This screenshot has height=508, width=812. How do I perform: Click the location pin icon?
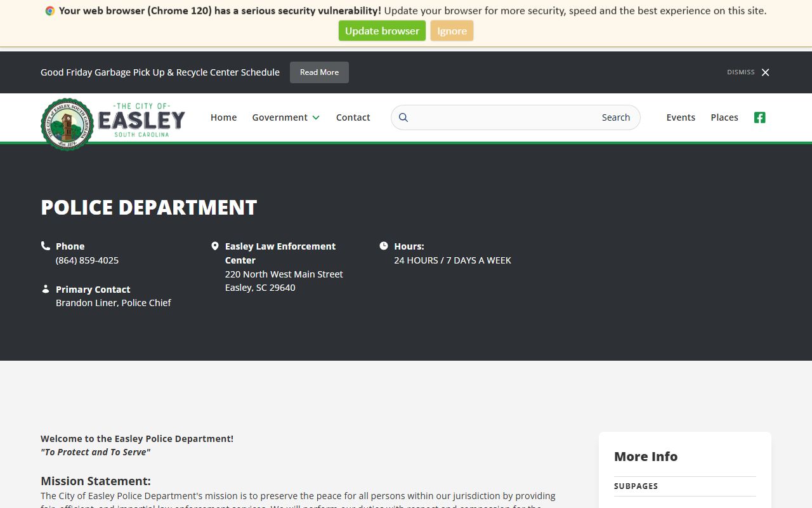tap(215, 246)
